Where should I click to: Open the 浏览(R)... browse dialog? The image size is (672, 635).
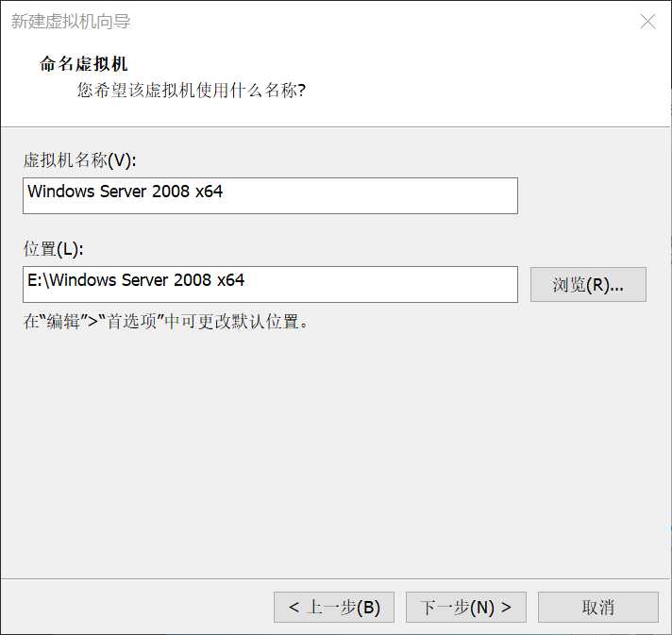(588, 285)
